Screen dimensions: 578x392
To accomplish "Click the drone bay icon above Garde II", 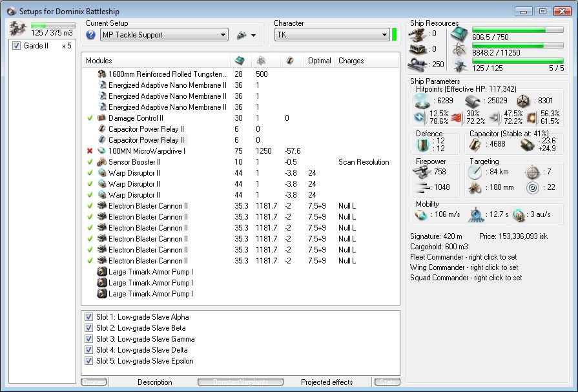I will 19,28.
